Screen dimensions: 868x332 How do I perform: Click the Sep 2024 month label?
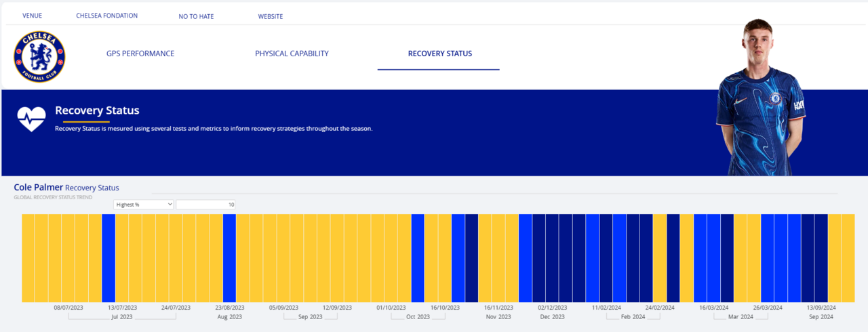coord(821,317)
